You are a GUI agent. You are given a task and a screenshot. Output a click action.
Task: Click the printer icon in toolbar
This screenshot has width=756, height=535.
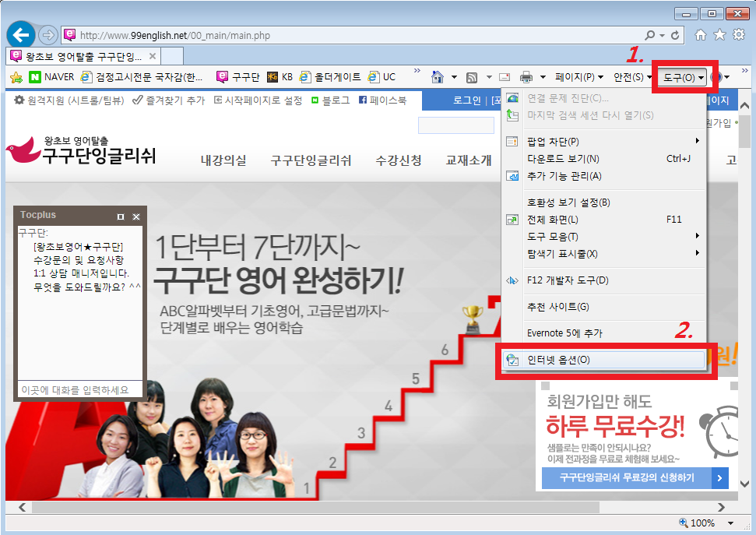pos(526,77)
